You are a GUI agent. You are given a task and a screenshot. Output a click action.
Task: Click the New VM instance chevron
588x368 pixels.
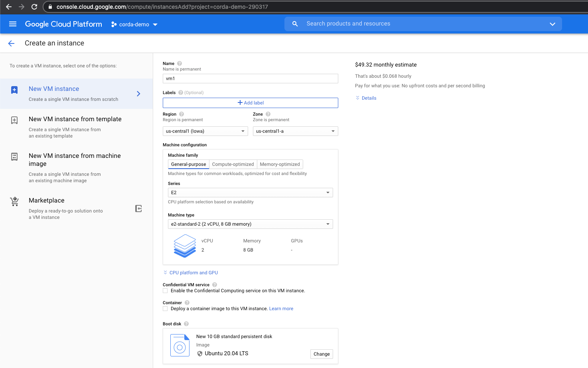(138, 94)
